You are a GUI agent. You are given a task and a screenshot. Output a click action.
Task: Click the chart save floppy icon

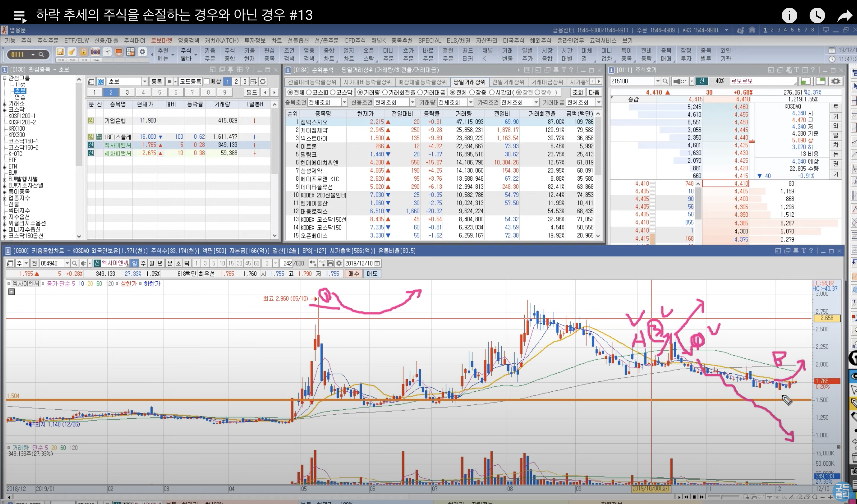pyautogui.click(x=330, y=263)
